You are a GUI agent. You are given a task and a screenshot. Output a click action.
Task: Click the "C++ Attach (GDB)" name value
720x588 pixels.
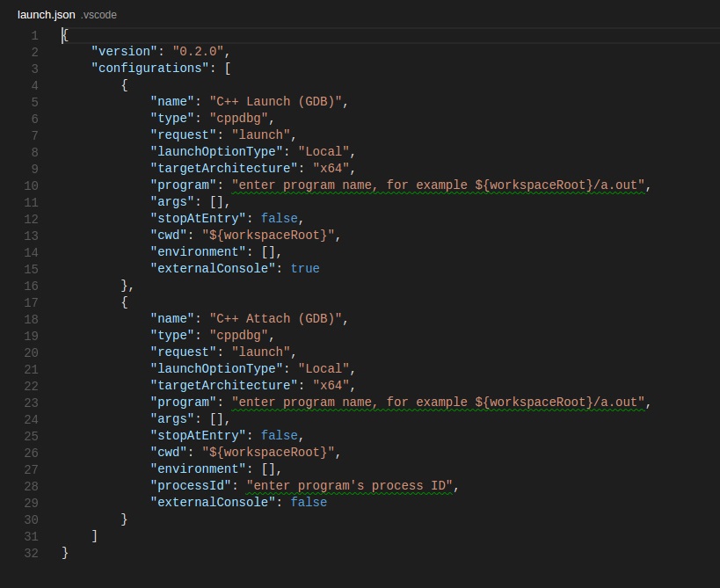coord(275,319)
